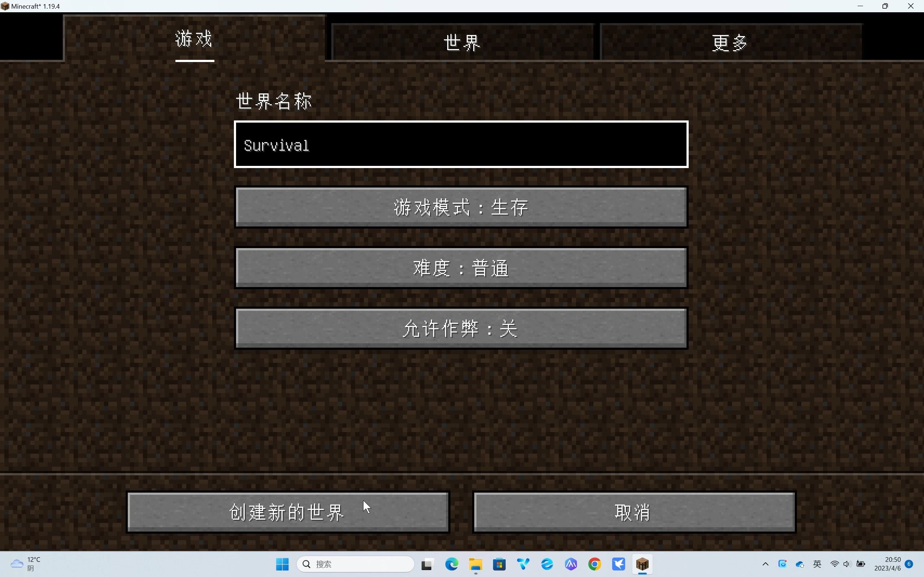
Task: Launch File Explorer from taskbar
Action: click(x=475, y=564)
